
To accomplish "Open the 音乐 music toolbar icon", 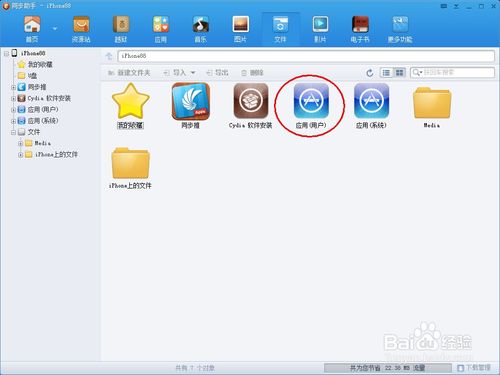I will pos(200,24).
